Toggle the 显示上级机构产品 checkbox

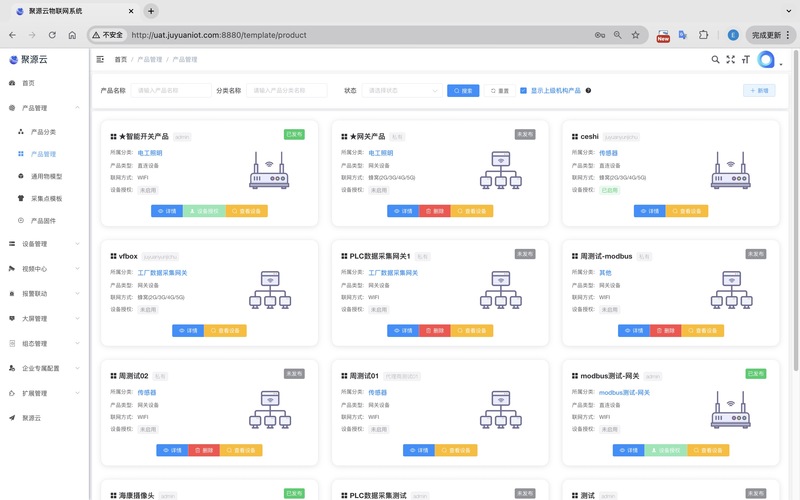coord(523,91)
